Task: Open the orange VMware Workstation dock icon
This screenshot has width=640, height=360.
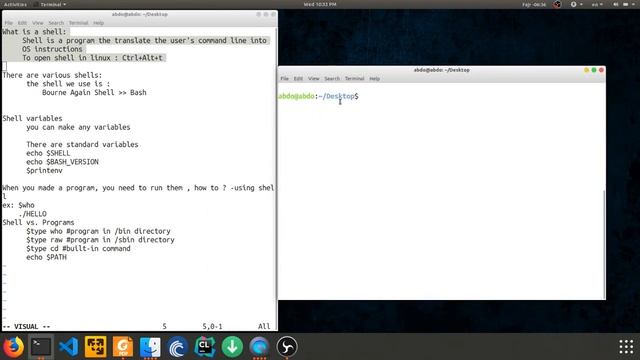Action: (x=96, y=347)
